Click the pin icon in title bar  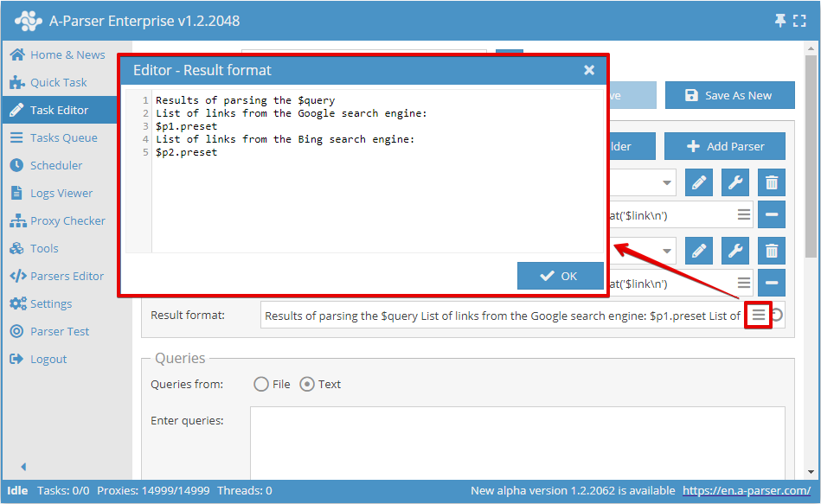point(780,21)
